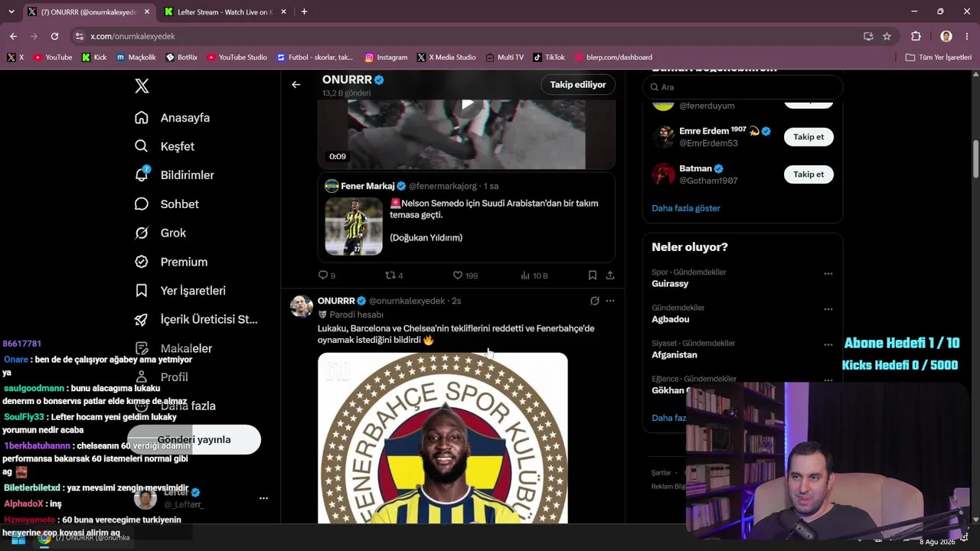This screenshot has width=980, height=551.
Task: Click the Takip ediyor following button
Action: point(578,85)
